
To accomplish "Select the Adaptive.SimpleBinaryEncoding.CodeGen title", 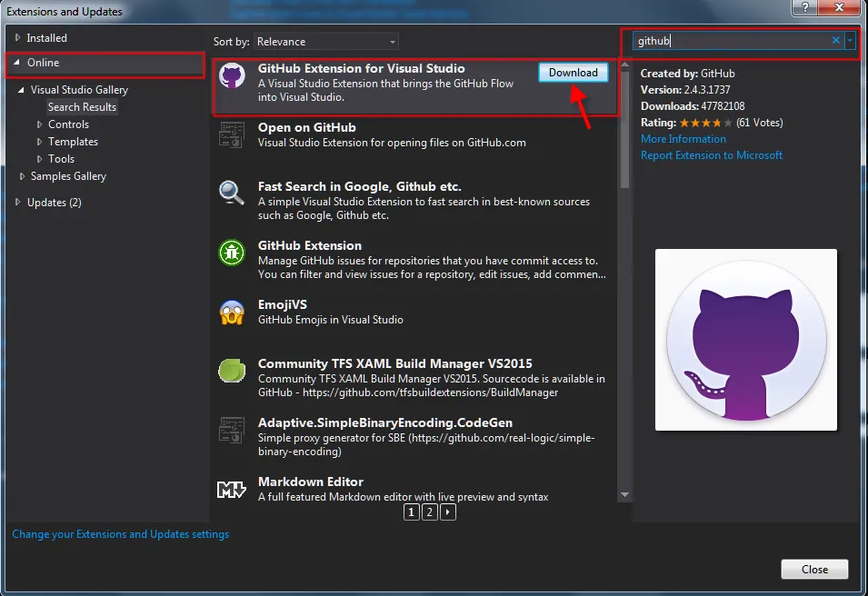I will click(384, 422).
